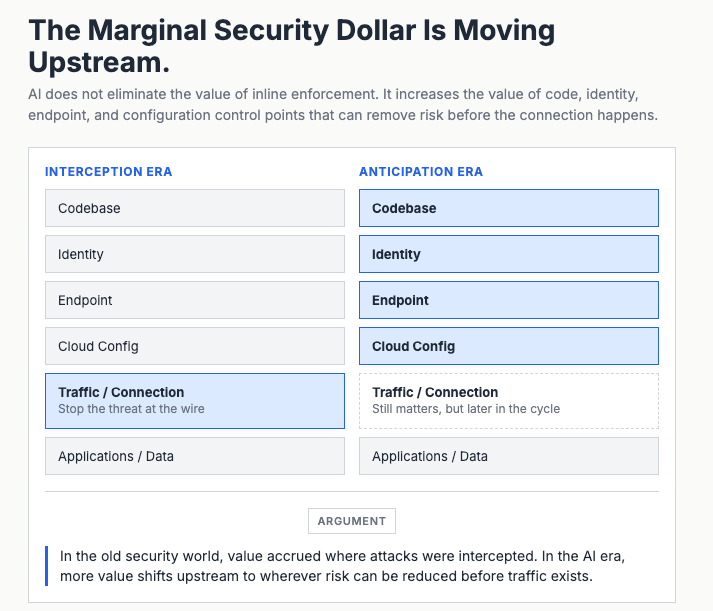Screen dimensions: 713x611
Task: Click the horizontal divider above ARGUMENT
Action: point(352,491)
